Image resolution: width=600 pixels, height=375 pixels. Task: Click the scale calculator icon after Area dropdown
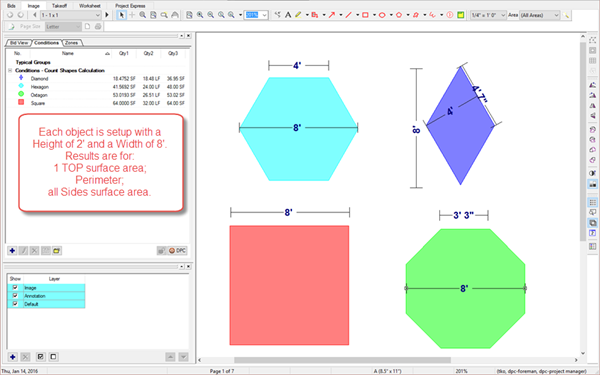[566, 15]
